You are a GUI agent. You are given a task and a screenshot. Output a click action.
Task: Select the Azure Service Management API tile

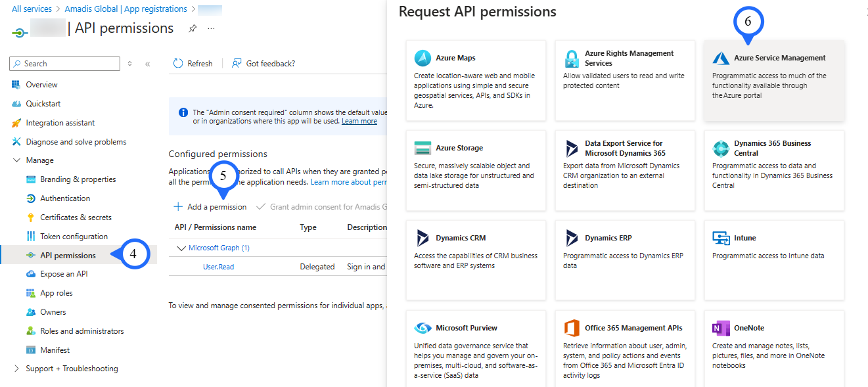(x=774, y=81)
